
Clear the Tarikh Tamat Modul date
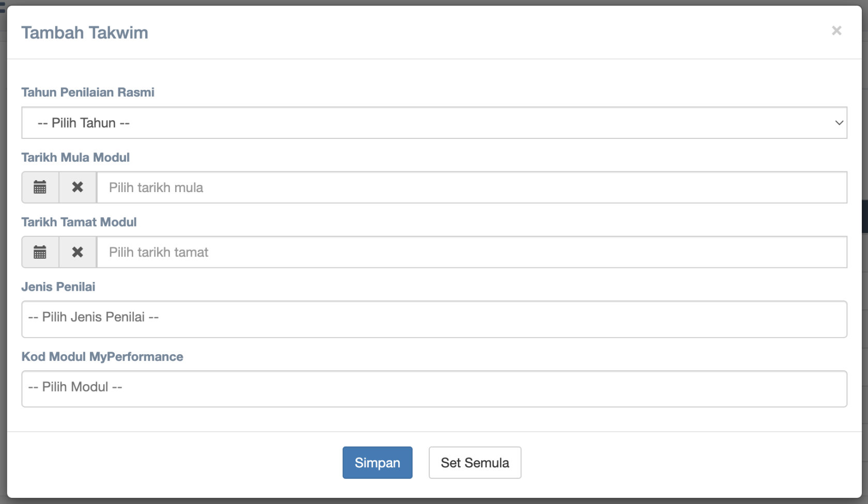pos(78,252)
